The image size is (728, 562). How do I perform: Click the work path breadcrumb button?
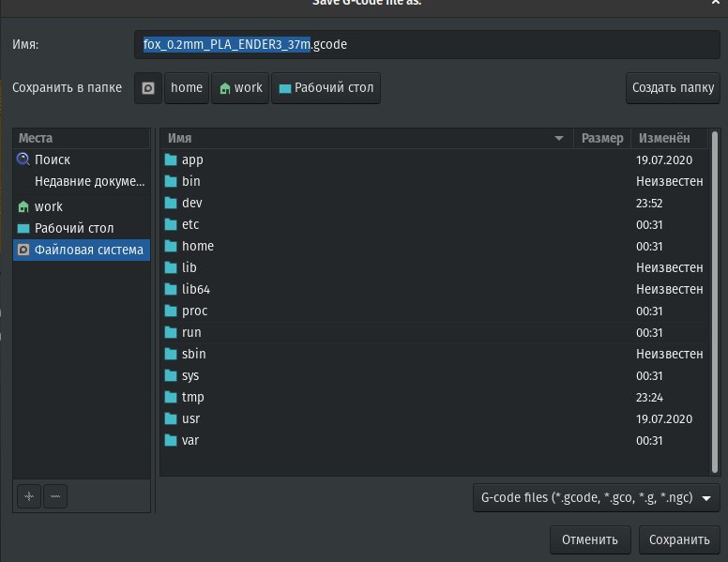pyautogui.click(x=240, y=88)
